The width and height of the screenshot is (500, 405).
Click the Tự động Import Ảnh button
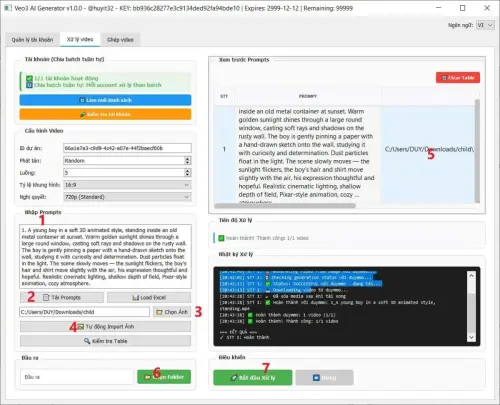[x=105, y=327]
